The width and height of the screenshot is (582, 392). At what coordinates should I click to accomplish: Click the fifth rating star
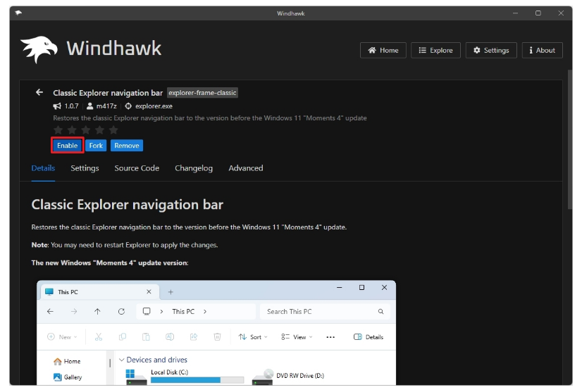point(113,130)
